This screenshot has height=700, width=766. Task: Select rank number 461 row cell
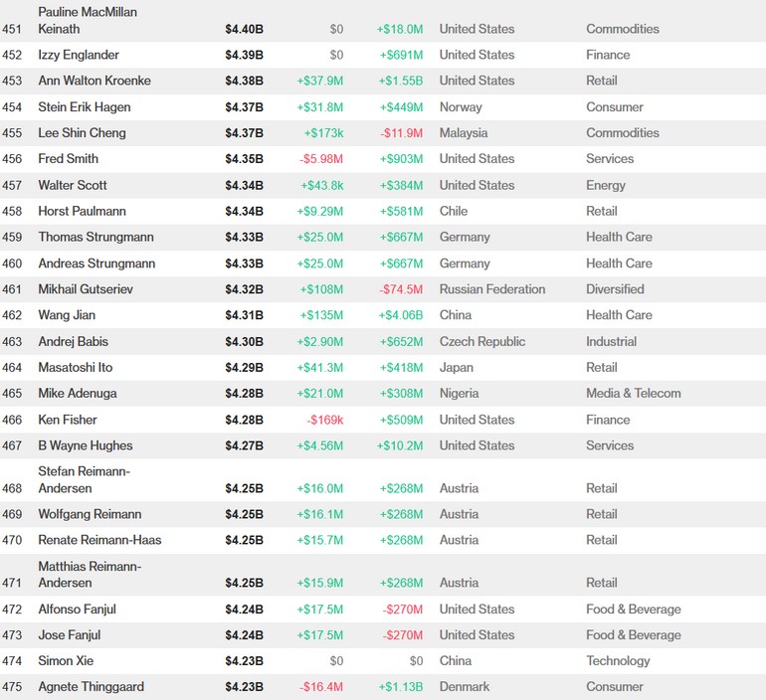coord(13,289)
